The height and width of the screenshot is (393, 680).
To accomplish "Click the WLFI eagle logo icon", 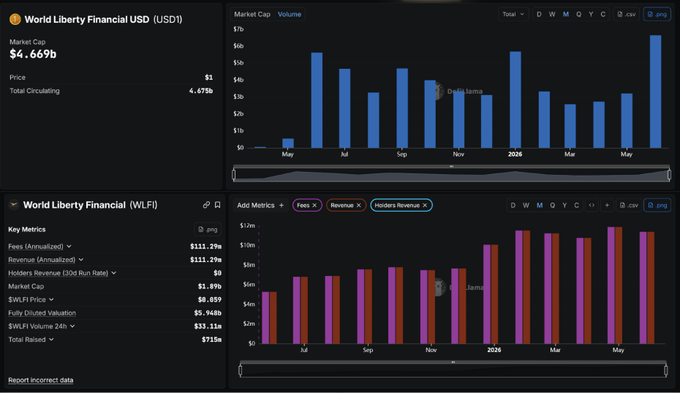I will [x=14, y=205].
